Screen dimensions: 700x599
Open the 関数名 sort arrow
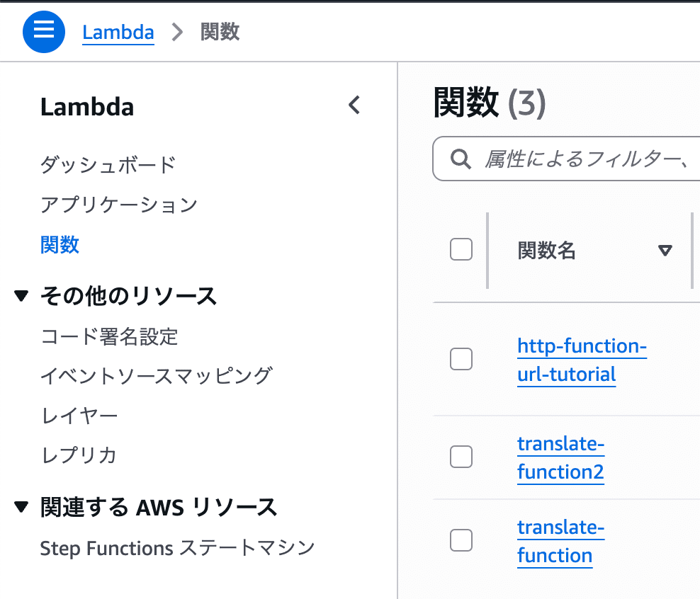click(x=665, y=250)
